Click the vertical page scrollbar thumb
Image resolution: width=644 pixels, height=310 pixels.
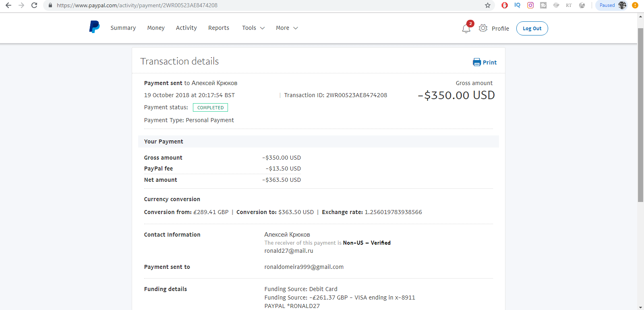640,115
